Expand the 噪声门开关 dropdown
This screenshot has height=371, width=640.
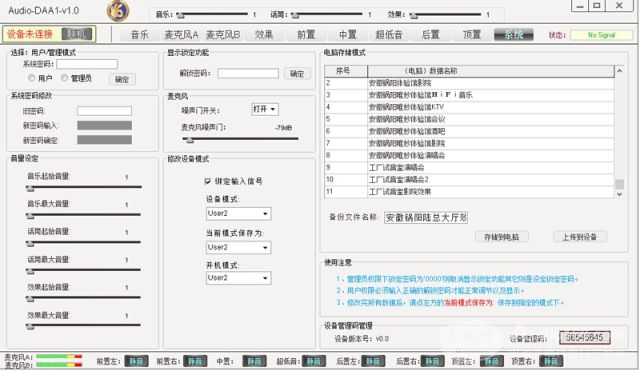[265, 109]
